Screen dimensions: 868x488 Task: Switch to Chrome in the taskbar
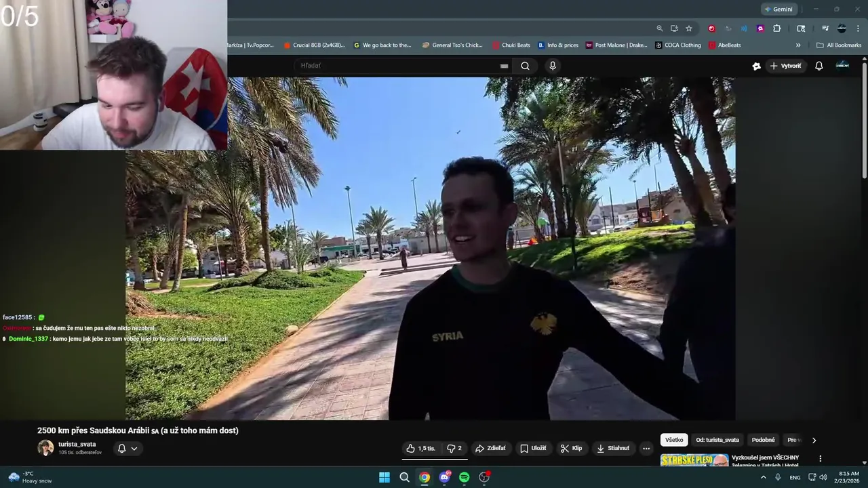click(425, 477)
